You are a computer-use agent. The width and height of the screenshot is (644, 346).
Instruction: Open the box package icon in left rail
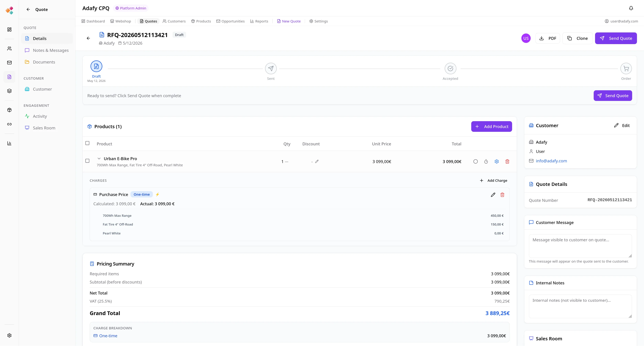click(9, 110)
